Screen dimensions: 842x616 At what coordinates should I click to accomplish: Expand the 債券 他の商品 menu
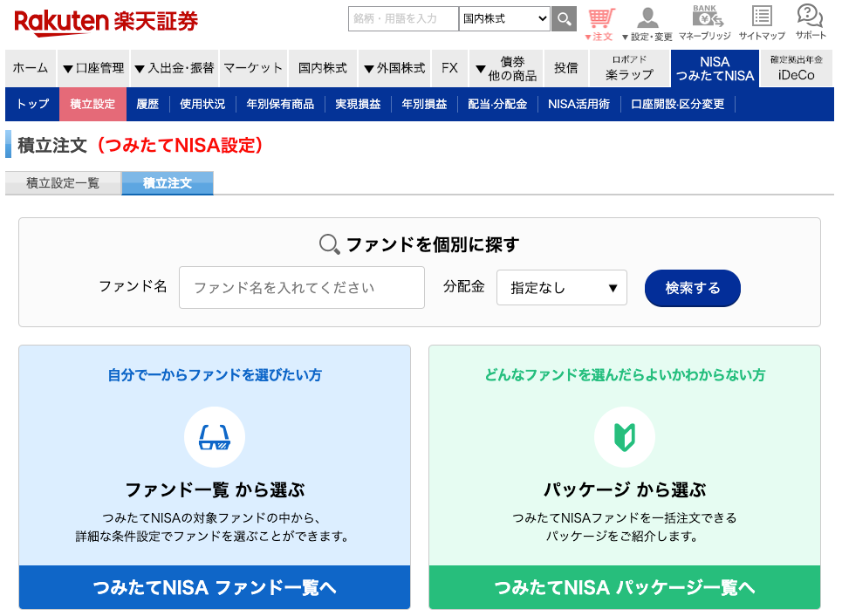coord(506,68)
